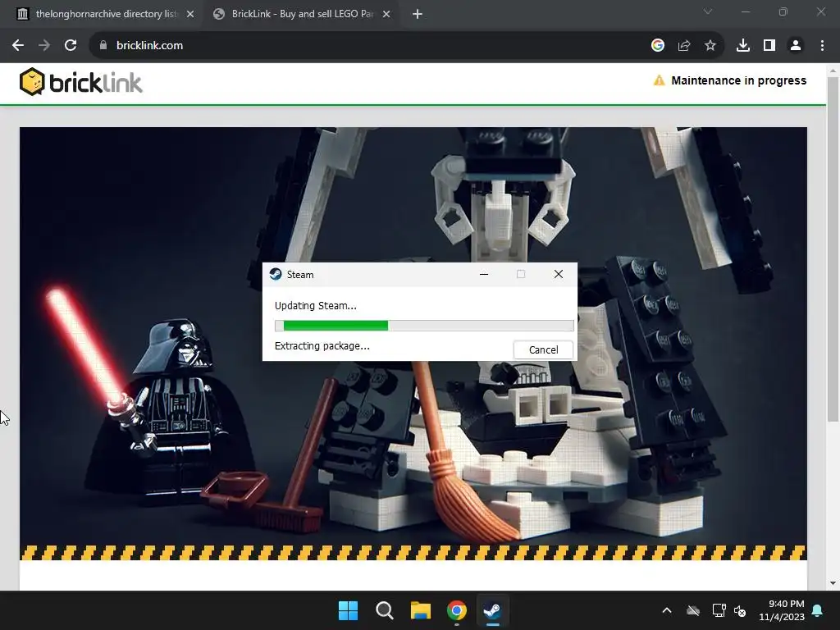Open Windows Search from taskbar

click(x=384, y=610)
